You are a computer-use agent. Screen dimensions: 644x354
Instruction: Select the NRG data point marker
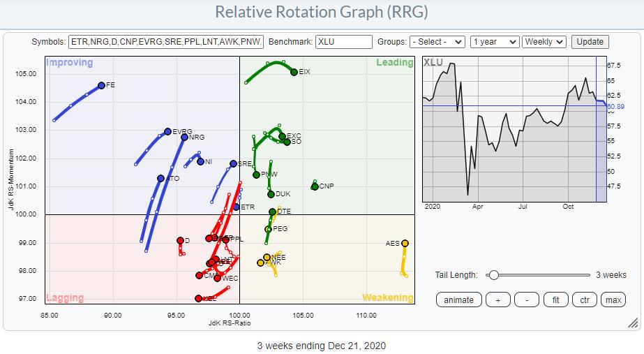coord(184,138)
